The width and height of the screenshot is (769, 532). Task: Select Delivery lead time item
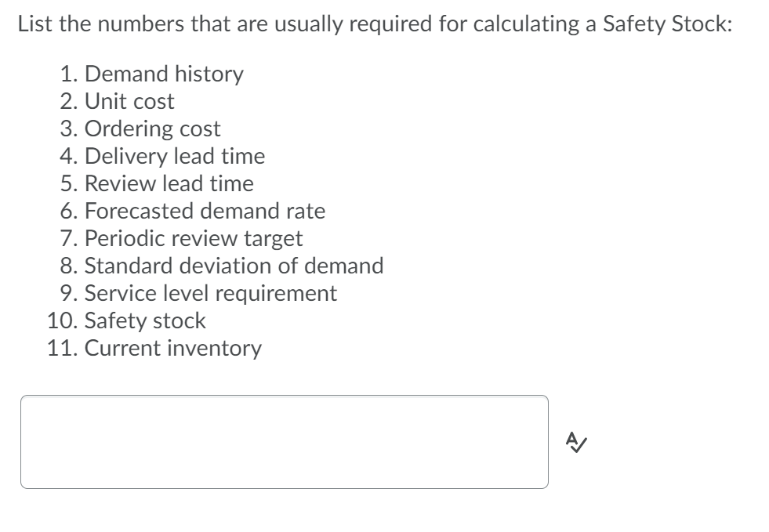pyautogui.click(x=176, y=157)
